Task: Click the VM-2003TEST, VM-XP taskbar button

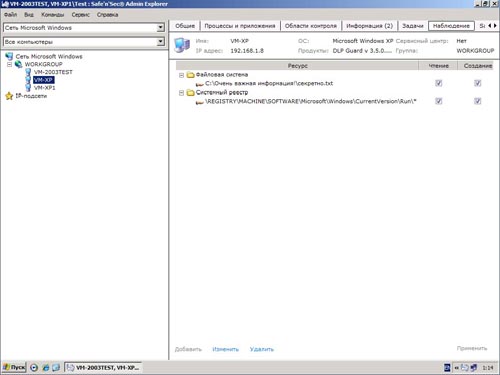Action: click(x=103, y=367)
